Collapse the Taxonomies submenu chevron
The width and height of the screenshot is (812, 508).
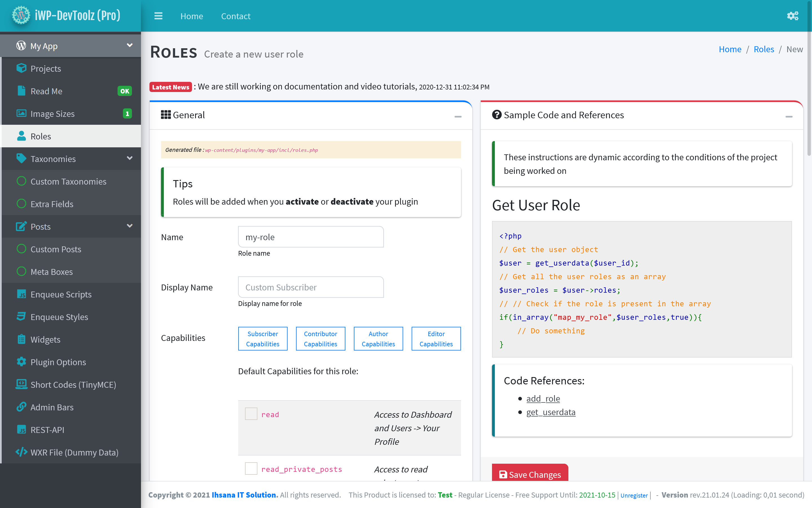[129, 158]
